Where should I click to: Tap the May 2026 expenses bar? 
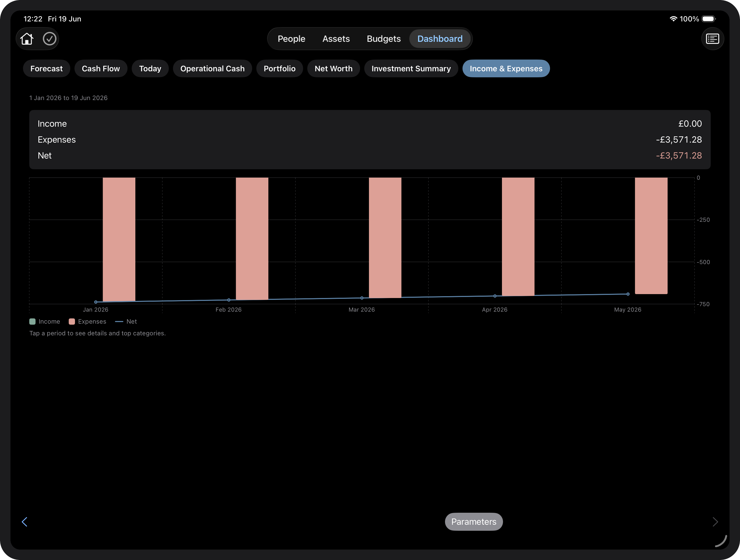[x=651, y=236]
